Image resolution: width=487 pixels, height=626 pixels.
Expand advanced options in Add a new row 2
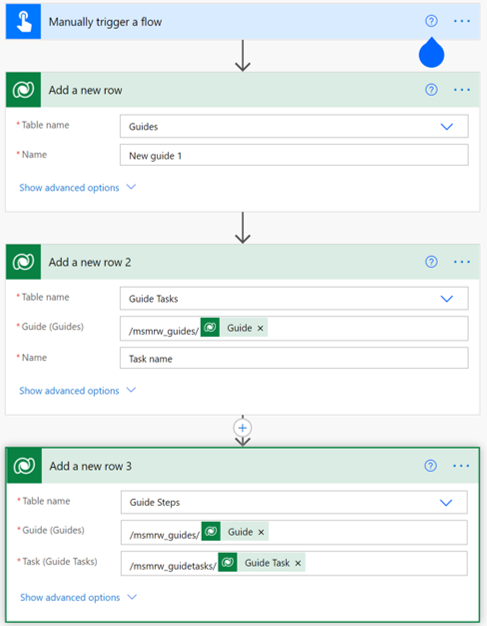pos(77,390)
